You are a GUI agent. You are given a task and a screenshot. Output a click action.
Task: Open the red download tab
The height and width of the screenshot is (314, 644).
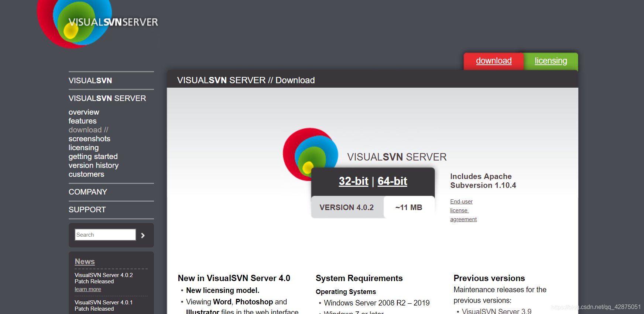tap(494, 61)
